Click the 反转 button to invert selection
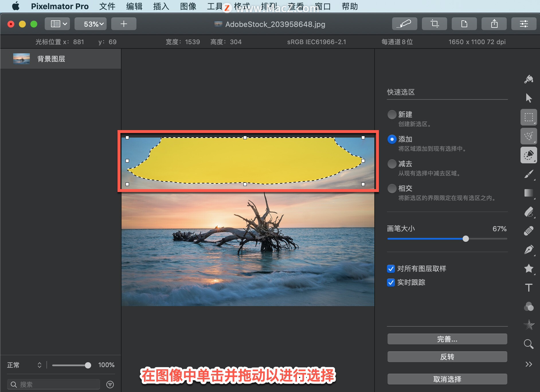This screenshot has width=540, height=392. [x=447, y=357]
